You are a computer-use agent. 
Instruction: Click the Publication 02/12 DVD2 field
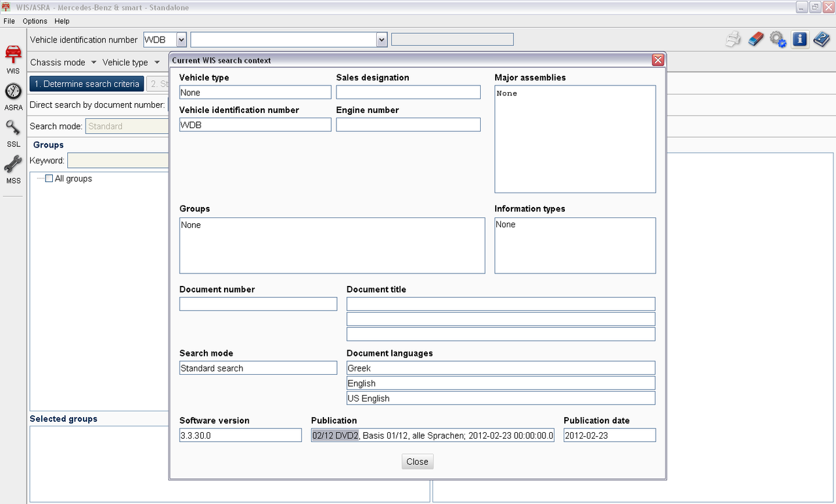tap(432, 435)
